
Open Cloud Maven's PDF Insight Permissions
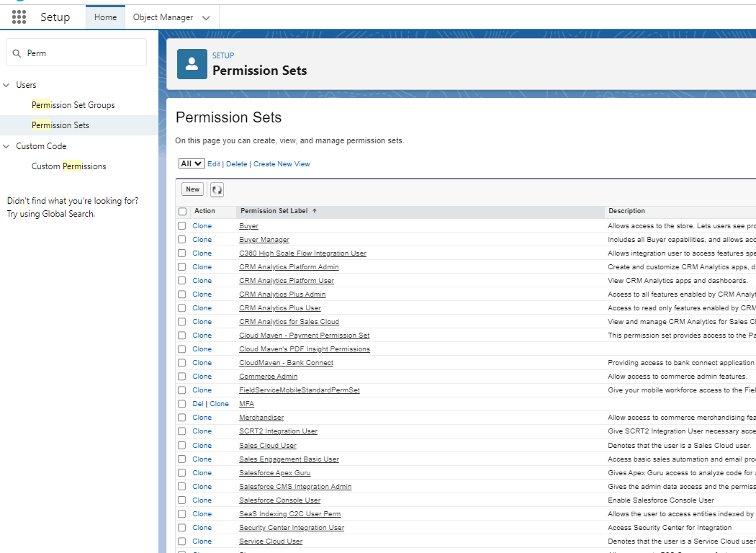pyautogui.click(x=305, y=349)
